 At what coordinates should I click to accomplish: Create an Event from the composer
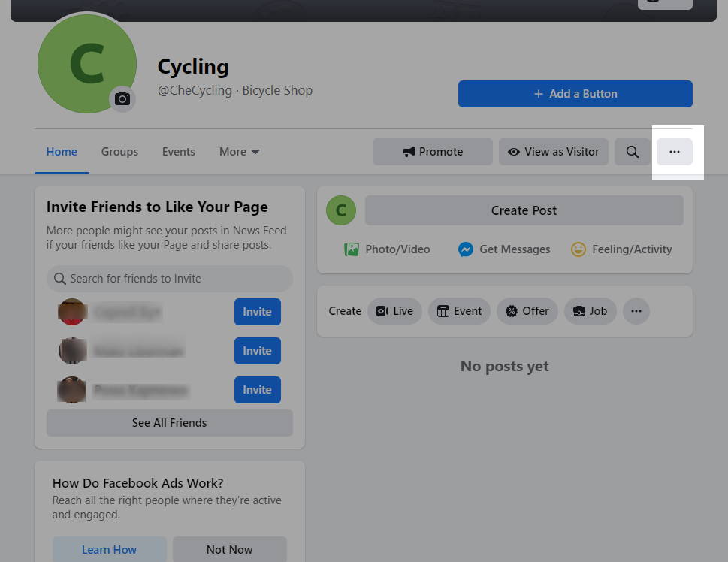tap(458, 310)
